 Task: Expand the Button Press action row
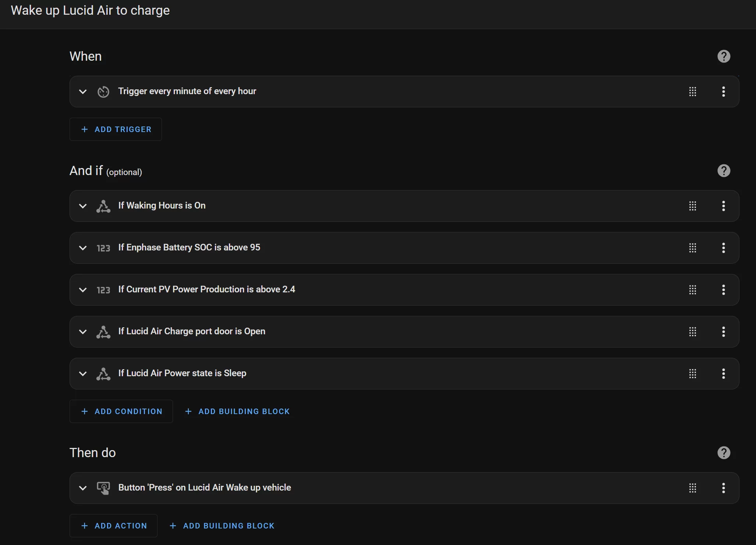tap(83, 488)
